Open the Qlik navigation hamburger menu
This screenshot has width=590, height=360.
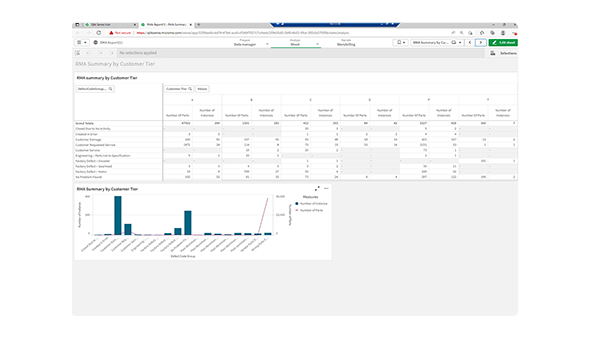pos(82,43)
